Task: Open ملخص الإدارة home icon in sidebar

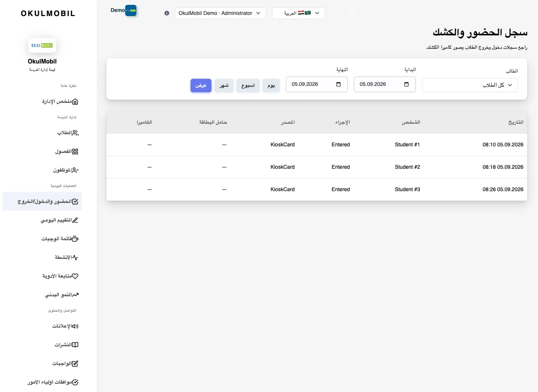Action: (x=75, y=102)
